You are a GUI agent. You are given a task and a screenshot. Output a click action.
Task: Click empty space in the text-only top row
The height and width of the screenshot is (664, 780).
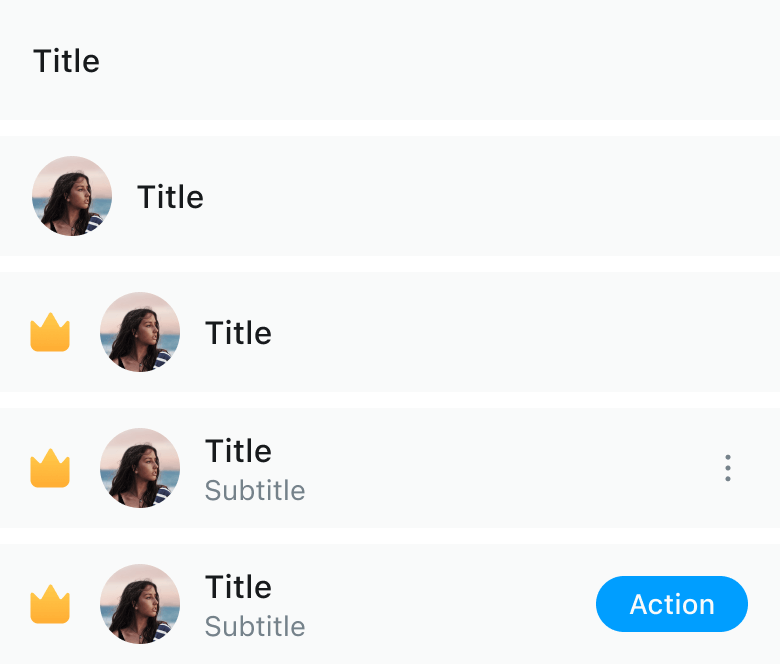point(450,61)
